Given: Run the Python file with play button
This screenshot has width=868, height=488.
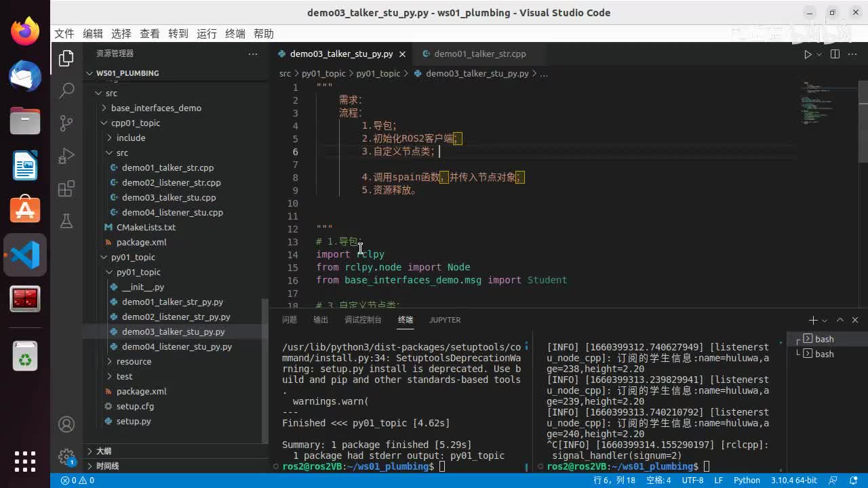Looking at the screenshot, I should point(807,54).
